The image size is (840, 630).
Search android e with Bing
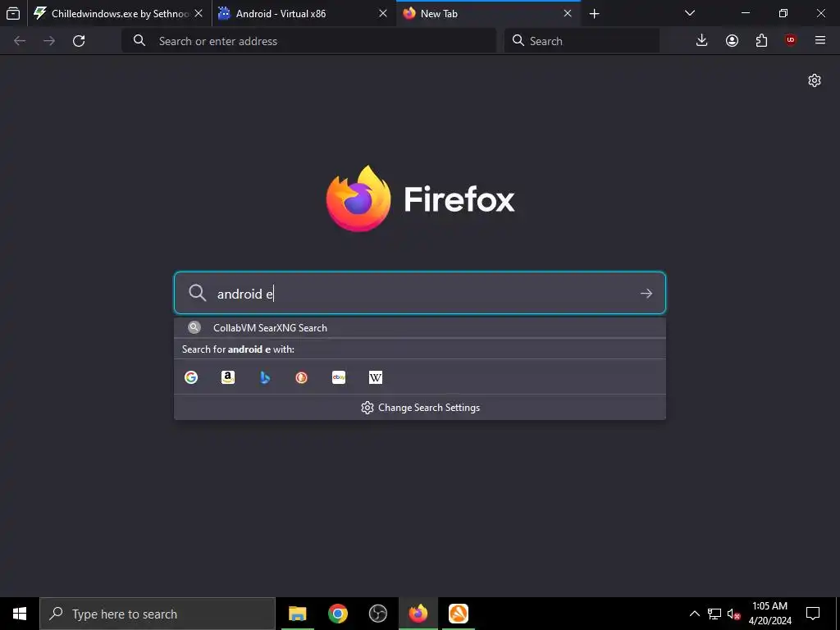[265, 377]
